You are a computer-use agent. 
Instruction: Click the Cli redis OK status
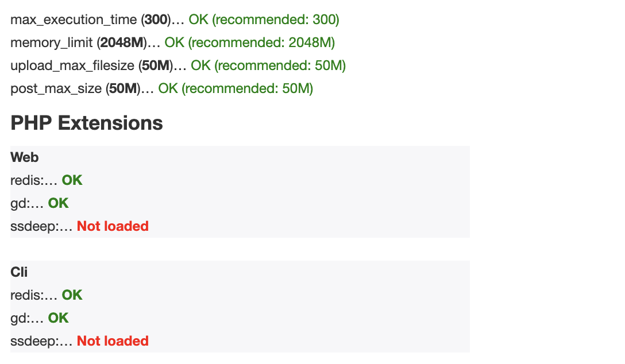[x=72, y=295]
